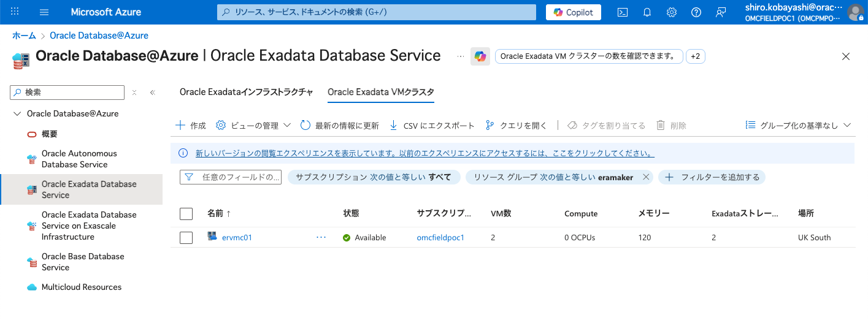The width and height of the screenshot is (868, 323).
Task: Click 作成 to create a resource
Action: click(191, 125)
